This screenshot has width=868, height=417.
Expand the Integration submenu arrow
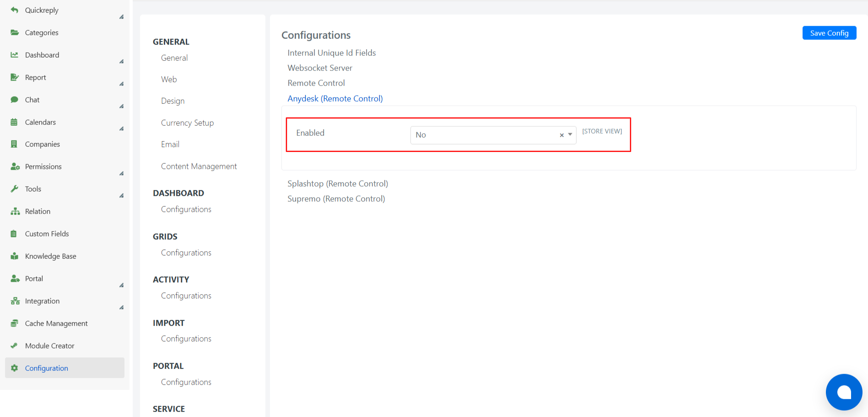[121, 308]
